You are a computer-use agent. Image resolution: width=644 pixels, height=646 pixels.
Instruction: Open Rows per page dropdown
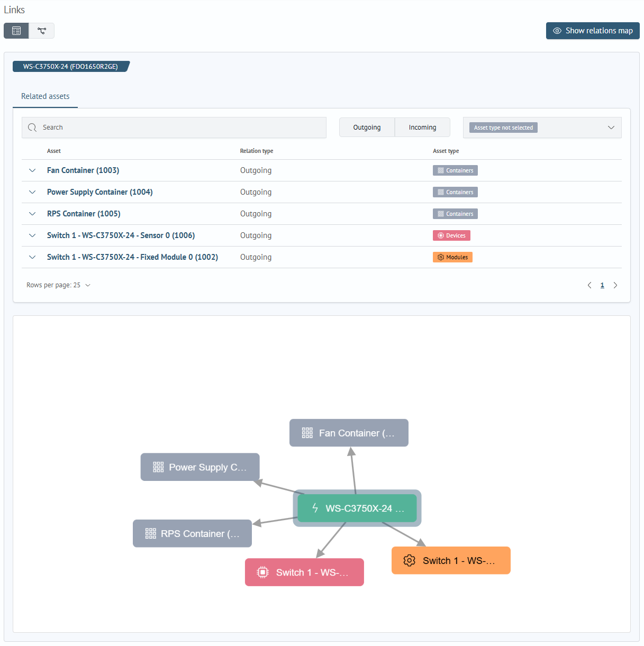pos(59,285)
